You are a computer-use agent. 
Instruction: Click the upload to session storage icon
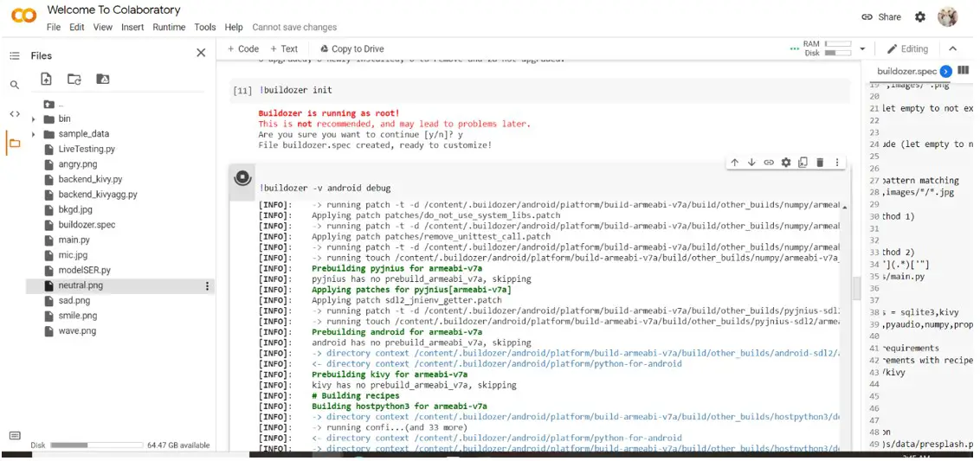point(47,80)
